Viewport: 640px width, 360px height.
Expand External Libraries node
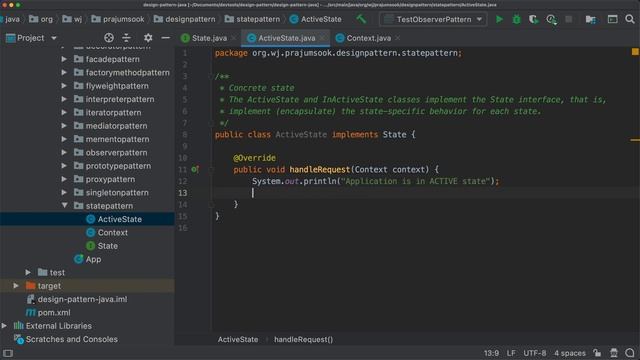4,326
